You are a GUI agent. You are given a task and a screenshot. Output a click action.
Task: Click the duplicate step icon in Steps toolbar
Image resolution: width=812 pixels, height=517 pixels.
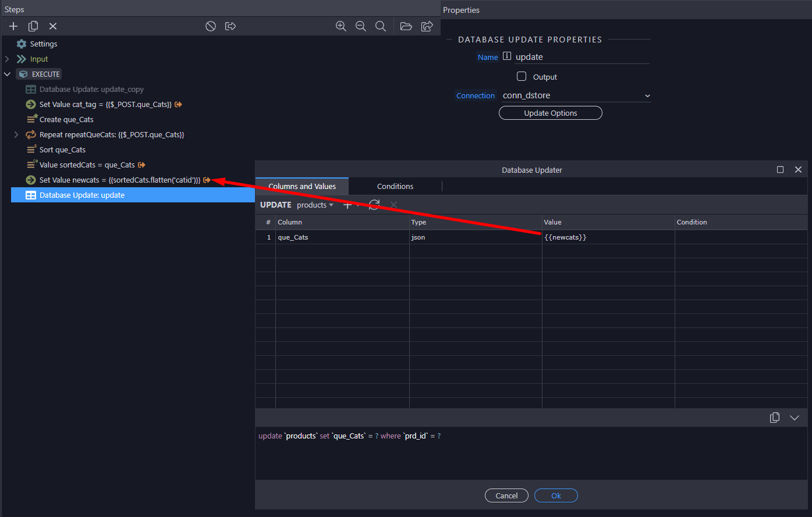click(x=33, y=26)
